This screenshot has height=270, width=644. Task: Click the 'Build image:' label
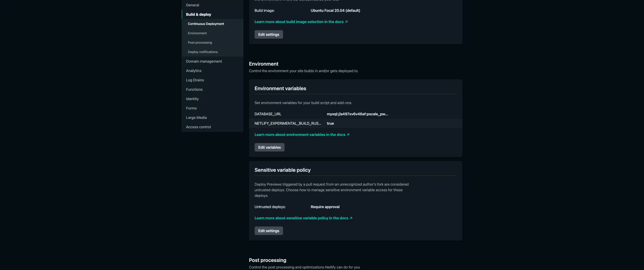tap(265, 10)
